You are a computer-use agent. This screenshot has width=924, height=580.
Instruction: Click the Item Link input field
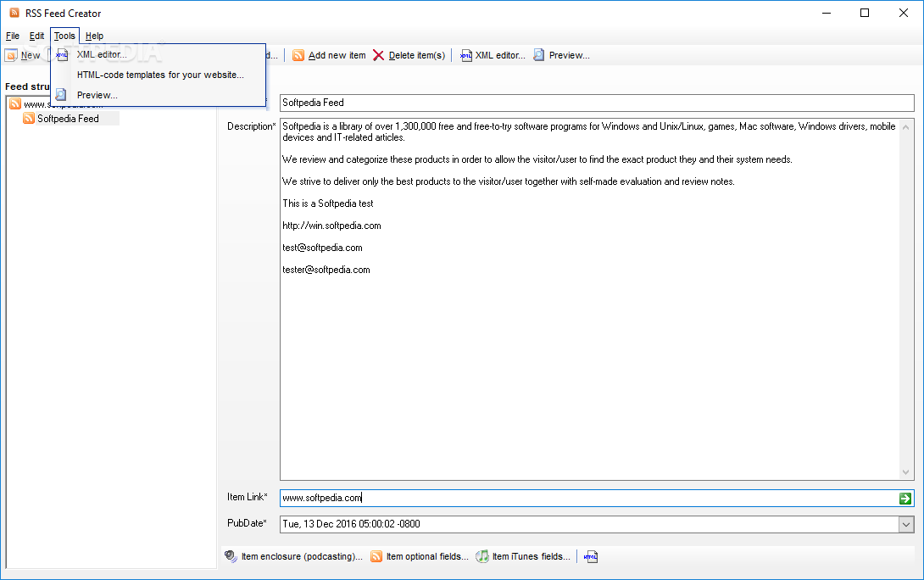(588, 498)
